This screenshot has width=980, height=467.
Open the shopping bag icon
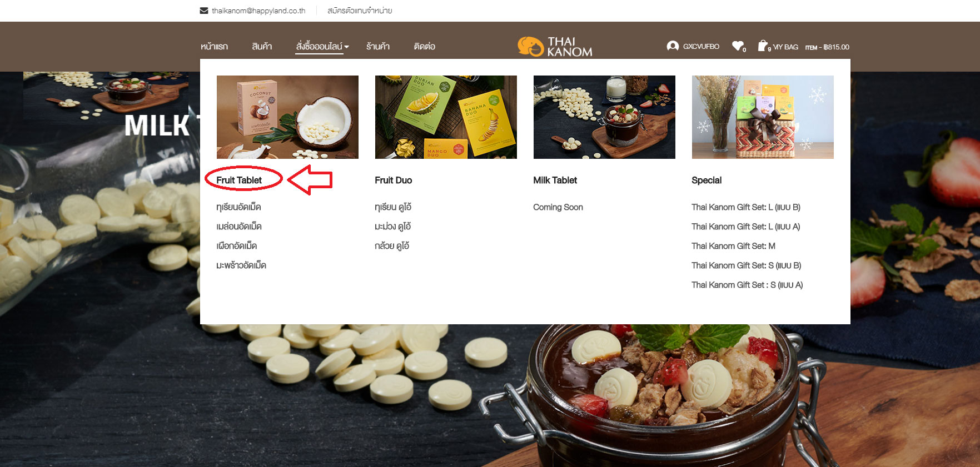click(x=763, y=46)
